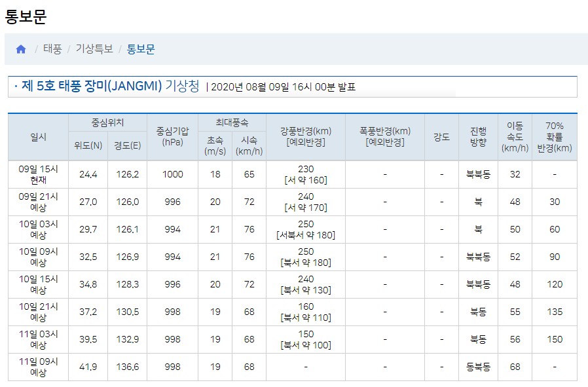This screenshot has height=387, width=588.
Task: Click the 진행 방향 column header
Action: [x=479, y=136]
